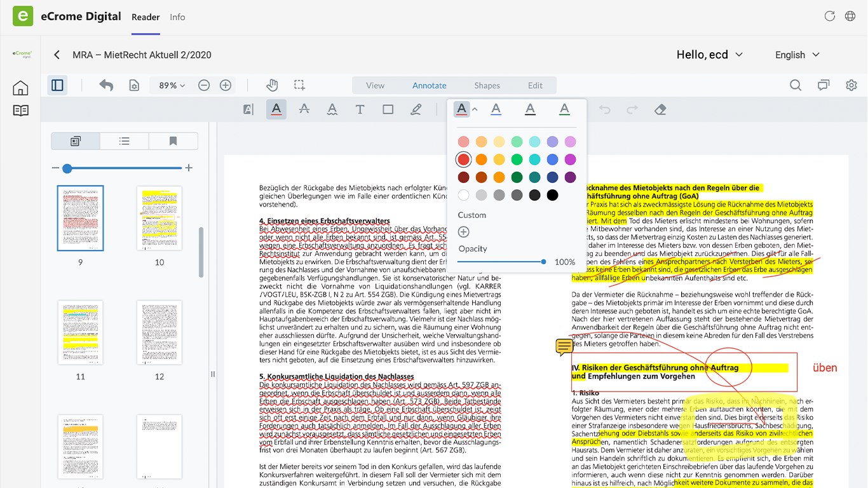Select the rectangle annotation tool
The image size is (868, 488).
[388, 109]
